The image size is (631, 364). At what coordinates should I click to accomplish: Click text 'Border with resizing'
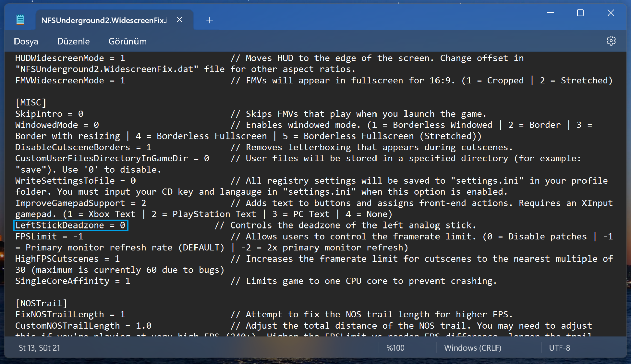tap(67, 136)
